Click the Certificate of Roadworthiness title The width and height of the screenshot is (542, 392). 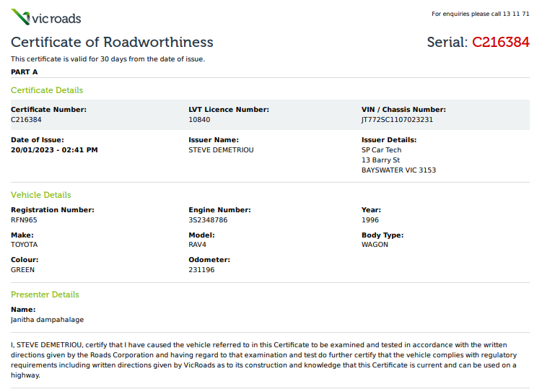tap(112, 42)
